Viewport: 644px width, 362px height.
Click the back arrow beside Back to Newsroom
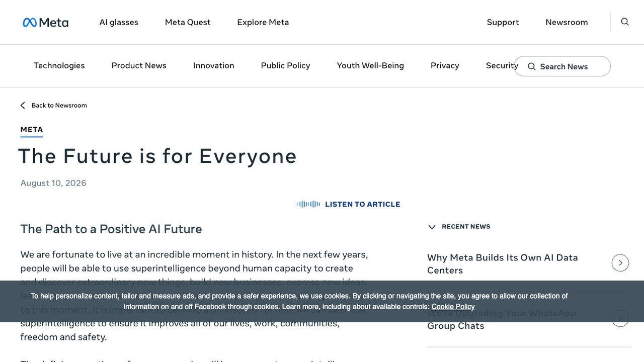click(23, 105)
